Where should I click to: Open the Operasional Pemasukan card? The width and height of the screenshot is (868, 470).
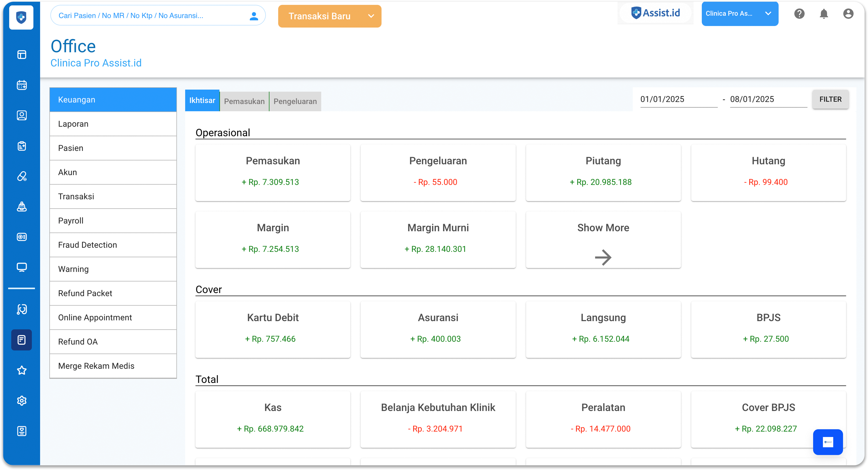pyautogui.click(x=273, y=173)
